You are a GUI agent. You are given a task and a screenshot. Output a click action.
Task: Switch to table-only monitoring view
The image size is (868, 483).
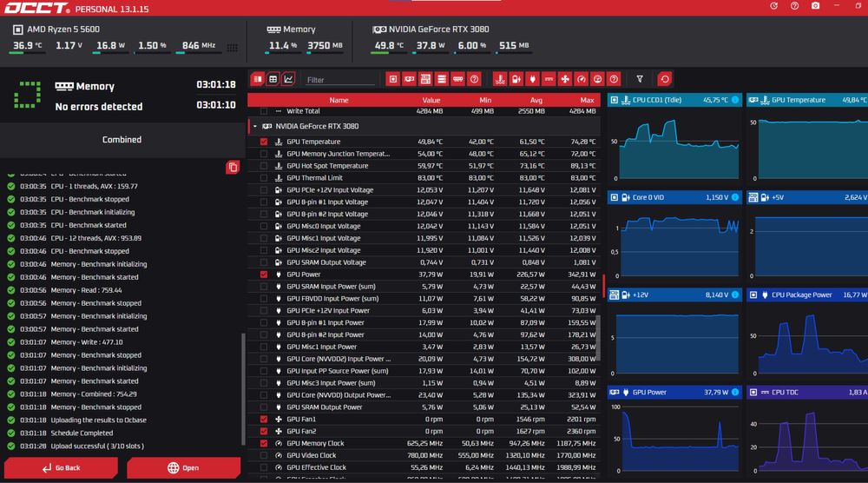click(x=273, y=79)
